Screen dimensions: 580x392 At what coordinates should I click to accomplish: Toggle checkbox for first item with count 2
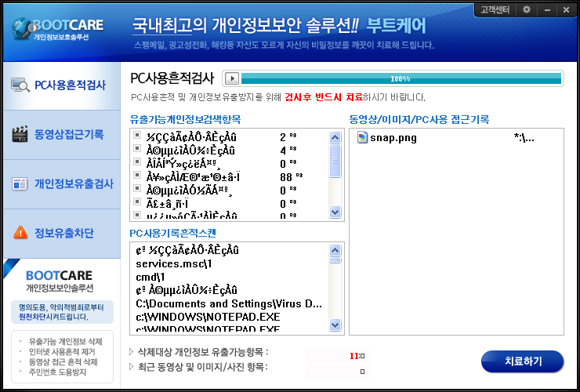pos(137,135)
